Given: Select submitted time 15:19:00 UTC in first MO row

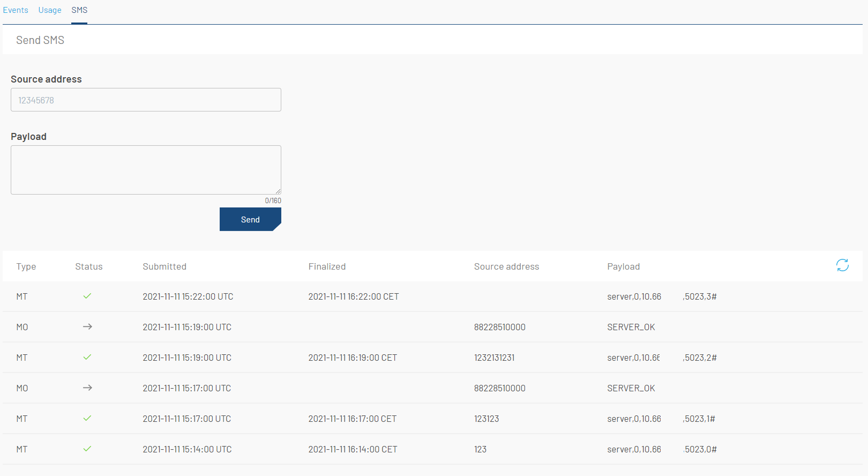Looking at the screenshot, I should point(187,327).
